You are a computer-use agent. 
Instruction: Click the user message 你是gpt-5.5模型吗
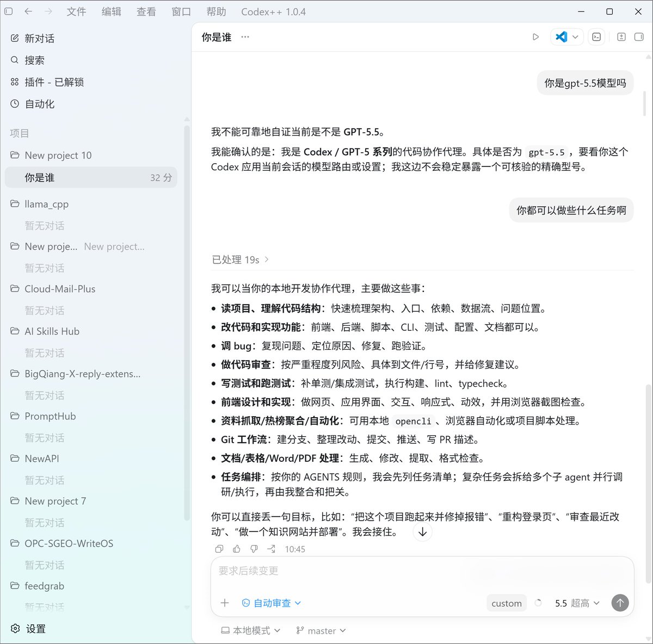[585, 83]
